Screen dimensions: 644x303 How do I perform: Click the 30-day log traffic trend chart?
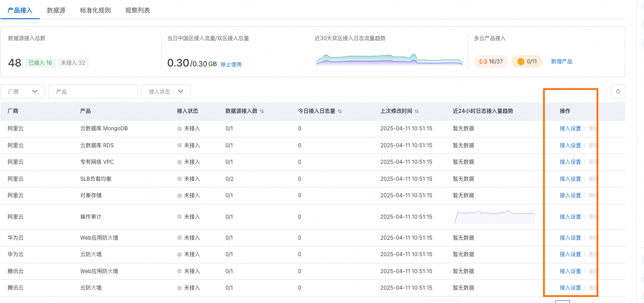tap(390, 59)
